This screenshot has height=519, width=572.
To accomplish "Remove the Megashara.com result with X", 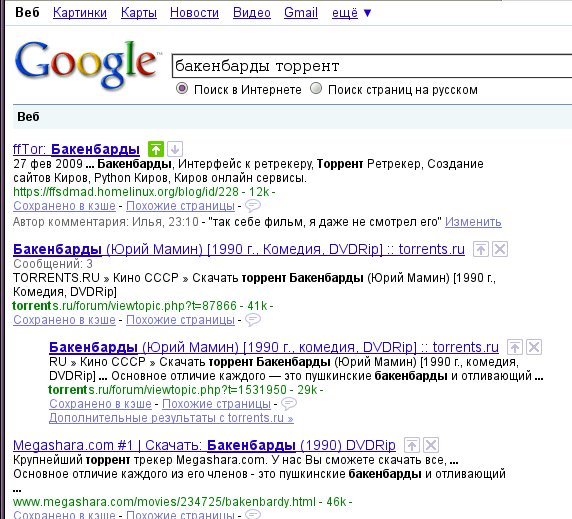I will click(431, 445).
